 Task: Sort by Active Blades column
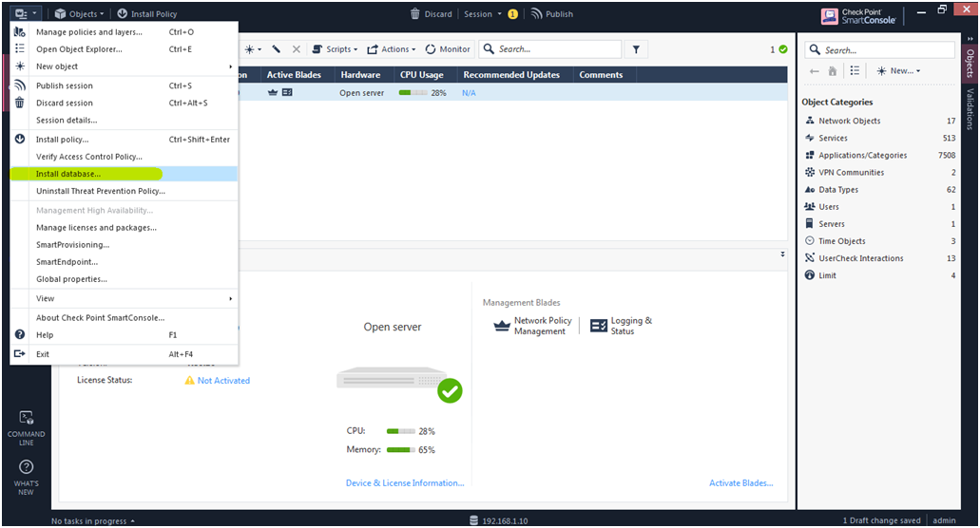click(x=294, y=75)
